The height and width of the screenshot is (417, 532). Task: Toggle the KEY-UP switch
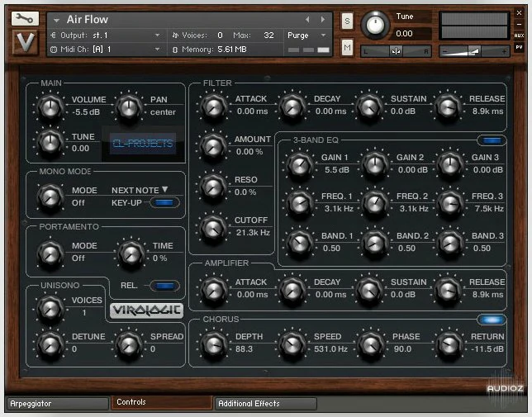click(164, 203)
